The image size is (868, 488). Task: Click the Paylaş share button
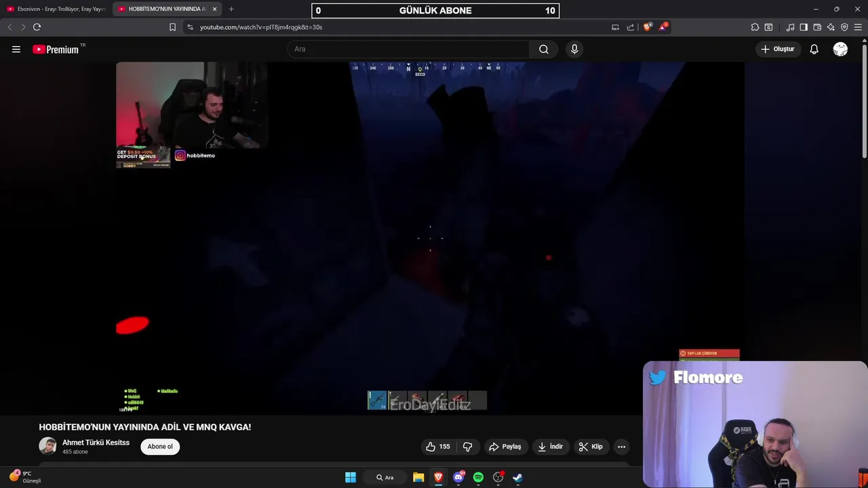pyautogui.click(x=505, y=447)
